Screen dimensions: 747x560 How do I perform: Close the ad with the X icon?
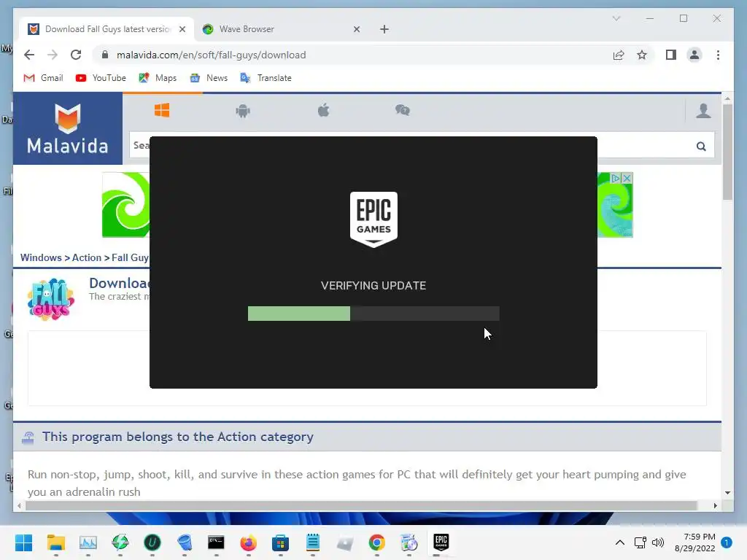(x=627, y=178)
